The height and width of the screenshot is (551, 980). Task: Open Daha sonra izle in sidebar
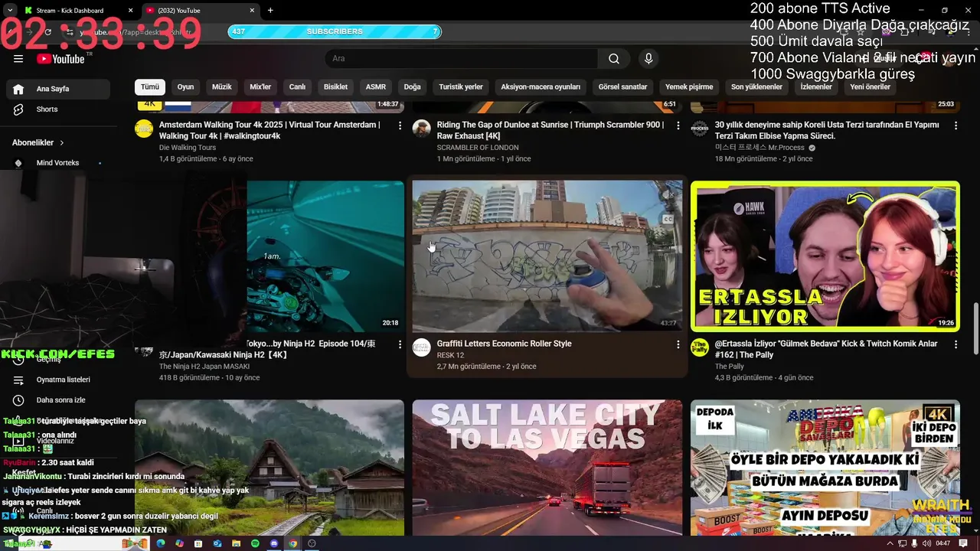click(x=58, y=399)
